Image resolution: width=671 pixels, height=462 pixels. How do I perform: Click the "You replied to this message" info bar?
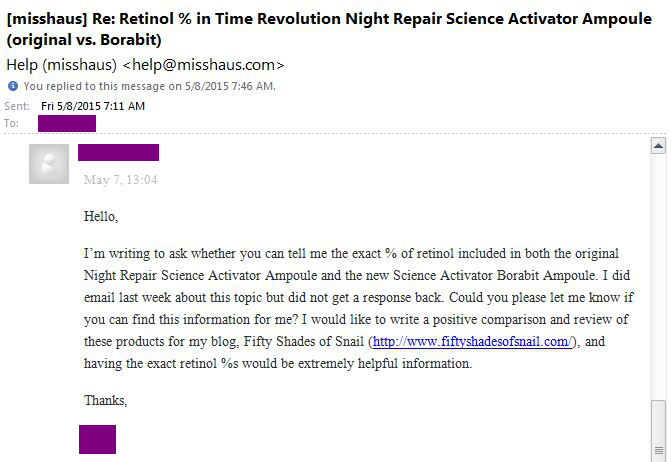pos(150,86)
